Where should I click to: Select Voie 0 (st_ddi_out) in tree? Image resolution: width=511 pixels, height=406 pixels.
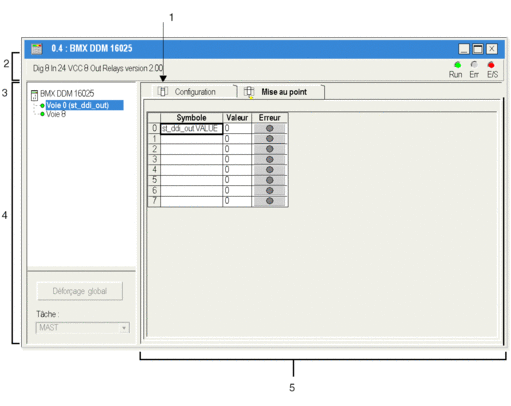pos(84,105)
